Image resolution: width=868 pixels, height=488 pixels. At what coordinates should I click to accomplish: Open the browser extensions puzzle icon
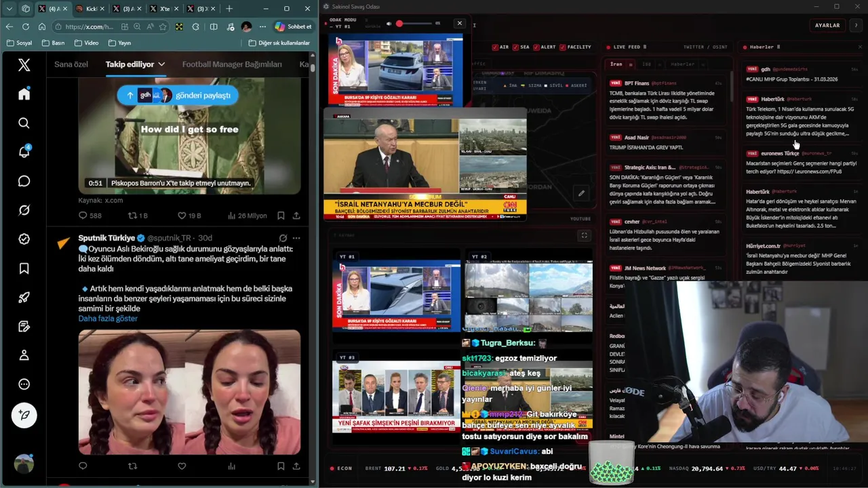click(196, 26)
